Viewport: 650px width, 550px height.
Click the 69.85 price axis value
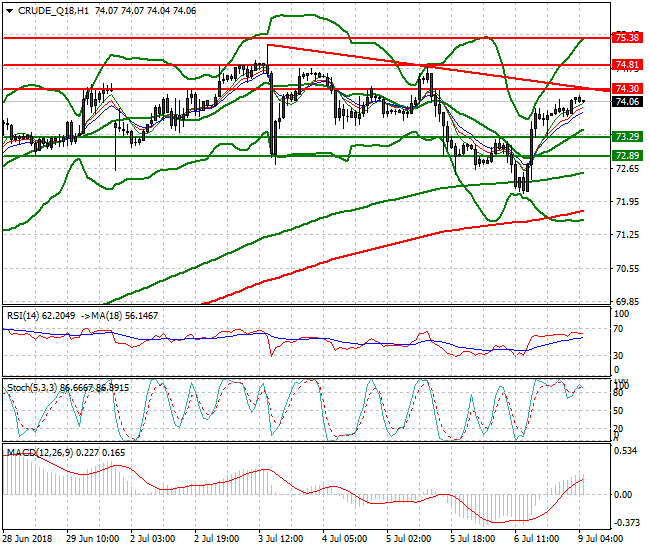tap(627, 302)
